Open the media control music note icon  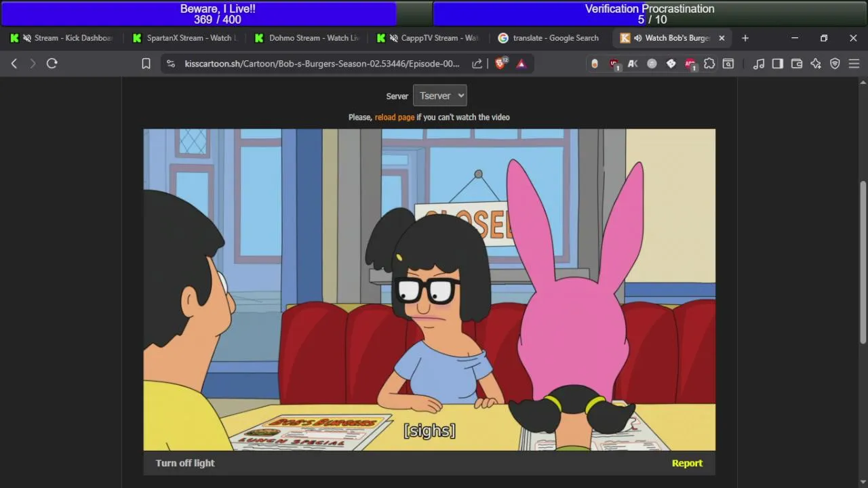coord(759,64)
